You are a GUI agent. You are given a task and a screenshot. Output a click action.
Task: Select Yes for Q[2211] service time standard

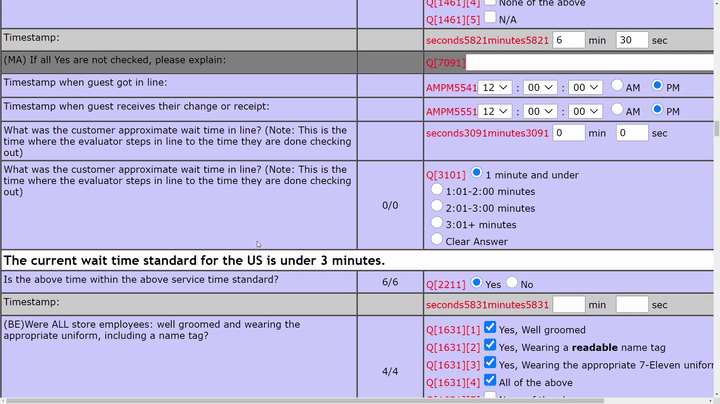click(476, 282)
